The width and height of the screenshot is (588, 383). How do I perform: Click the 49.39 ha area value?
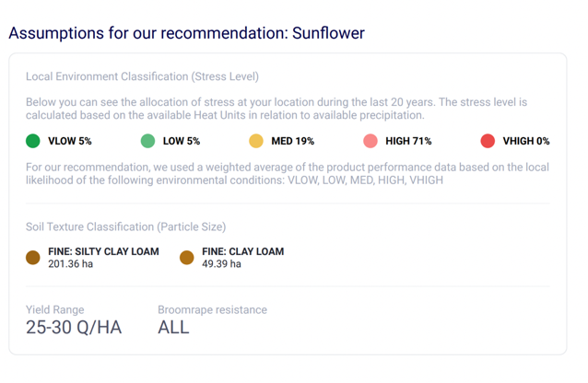pos(222,264)
